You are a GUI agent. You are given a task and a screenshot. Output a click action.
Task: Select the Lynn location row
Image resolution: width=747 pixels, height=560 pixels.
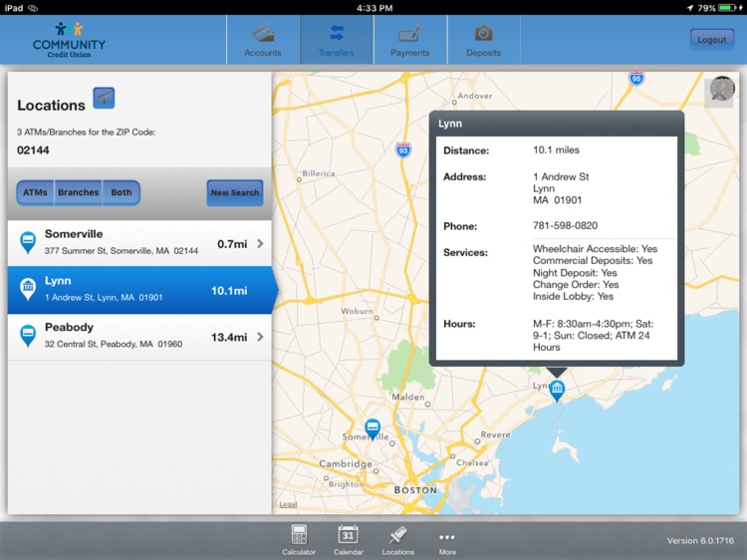(139, 290)
